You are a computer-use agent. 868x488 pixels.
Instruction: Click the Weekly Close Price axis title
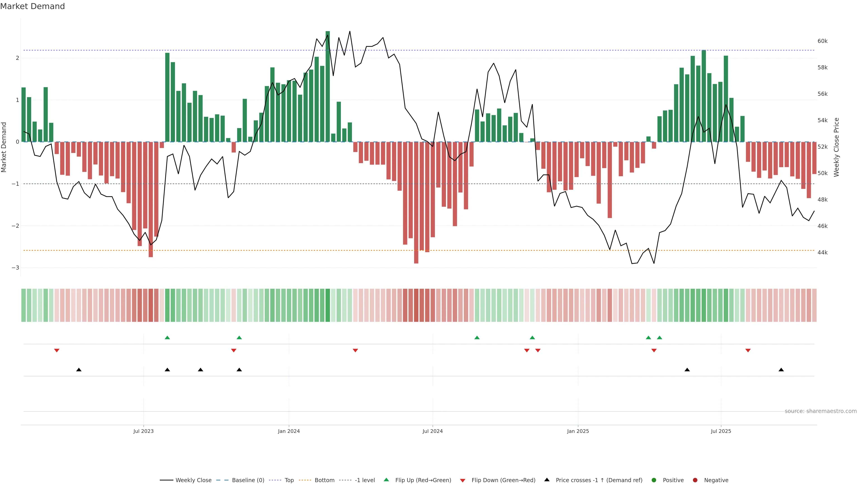tap(836, 147)
